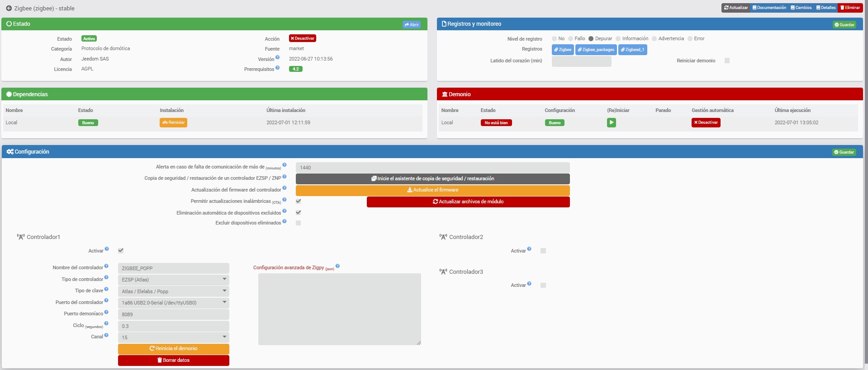
Task: Open Documentación from the top toolbar
Action: [769, 8]
